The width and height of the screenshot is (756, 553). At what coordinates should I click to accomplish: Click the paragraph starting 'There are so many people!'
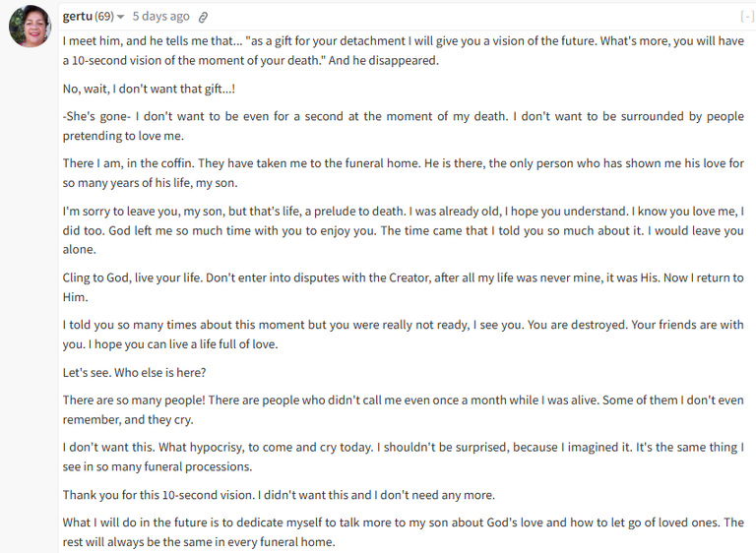click(403, 409)
